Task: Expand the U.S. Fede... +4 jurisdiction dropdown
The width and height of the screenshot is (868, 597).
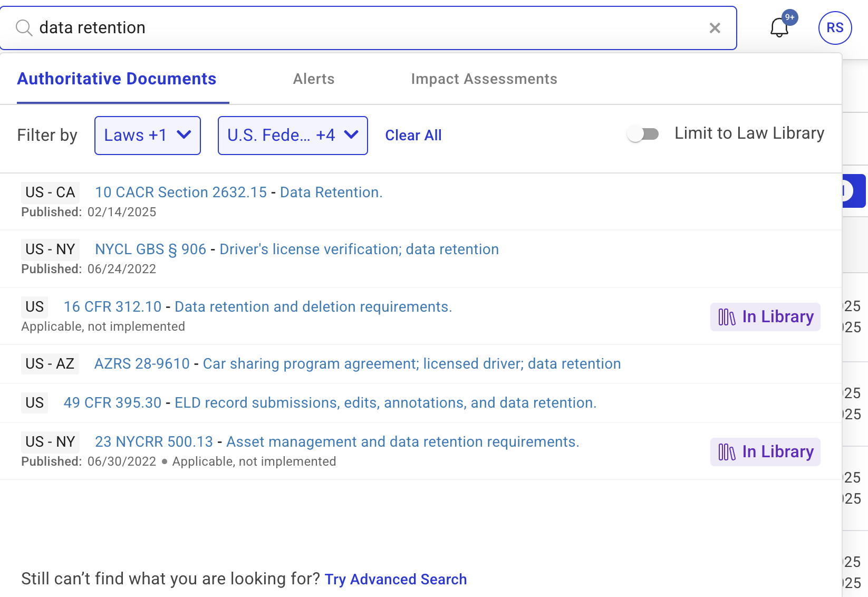Action: pos(293,136)
